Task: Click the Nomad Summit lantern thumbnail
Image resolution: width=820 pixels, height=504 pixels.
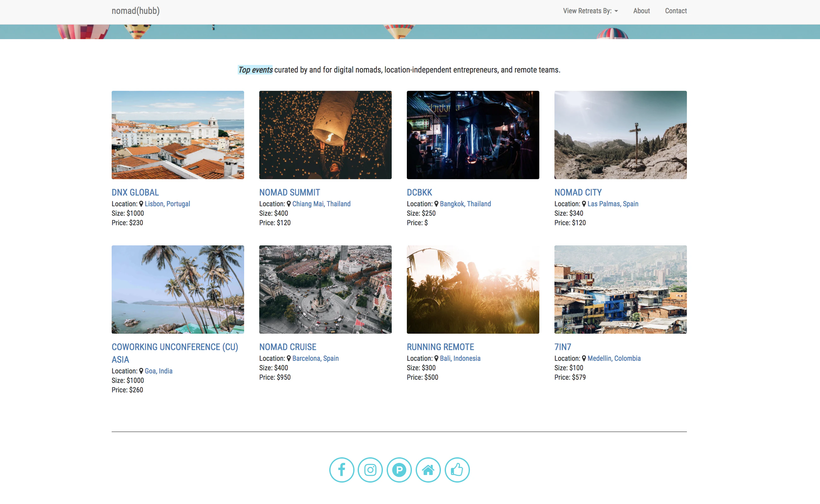Action: (325, 135)
